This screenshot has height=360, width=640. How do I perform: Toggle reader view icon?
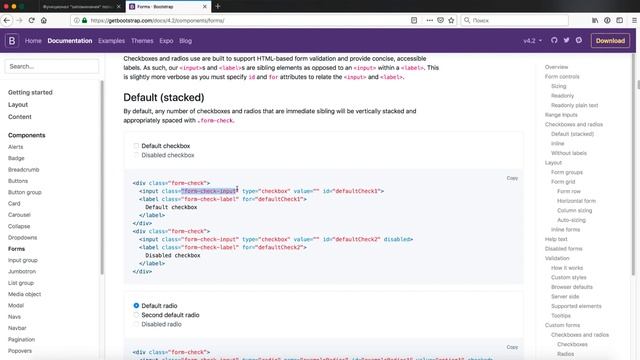click(x=414, y=20)
